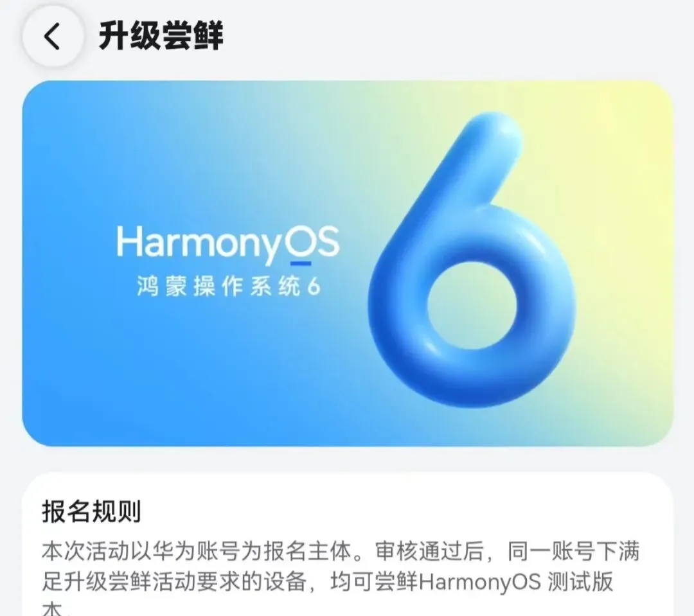Tap the 均可尝鲜 phrase

[x=374, y=581]
